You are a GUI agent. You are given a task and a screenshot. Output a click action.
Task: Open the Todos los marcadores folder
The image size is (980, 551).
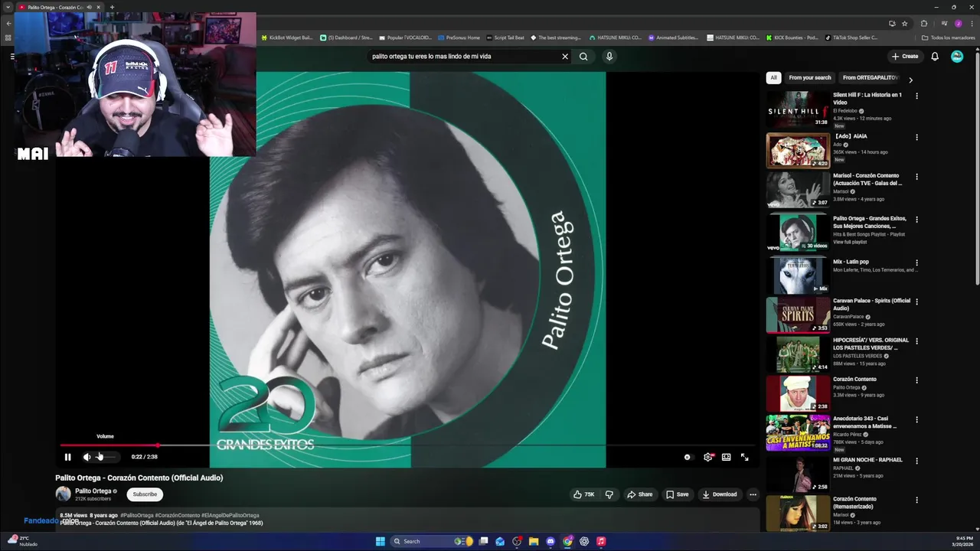[948, 37]
